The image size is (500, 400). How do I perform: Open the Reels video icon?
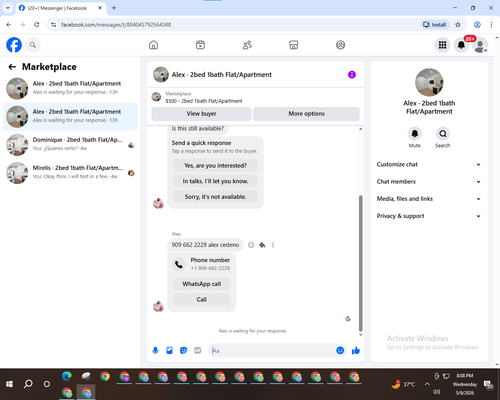point(200,45)
